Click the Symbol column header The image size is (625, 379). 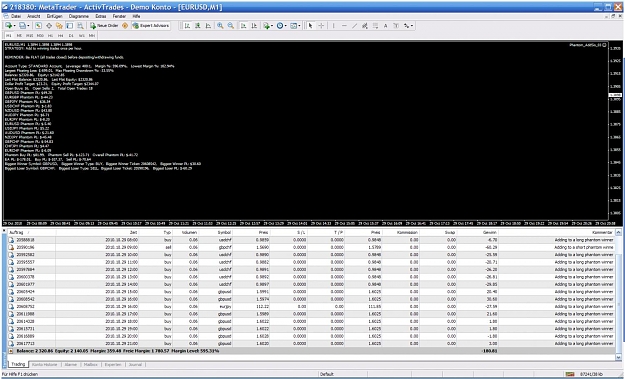216,232
